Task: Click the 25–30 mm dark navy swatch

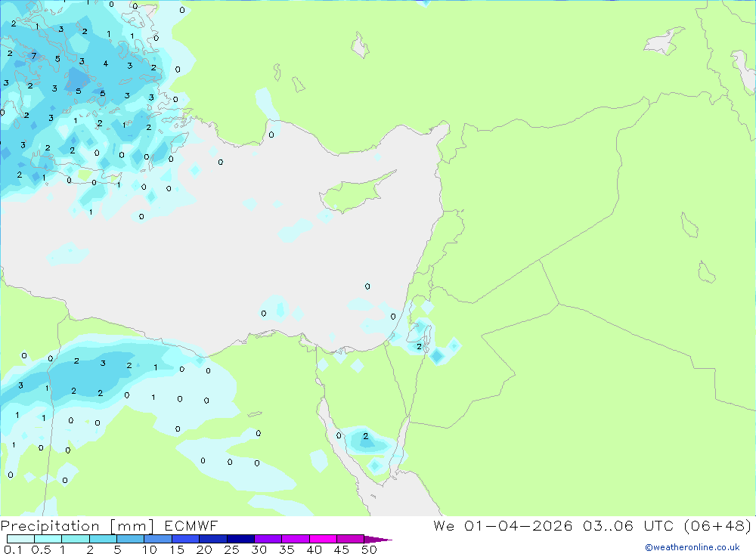Action: coord(240,539)
